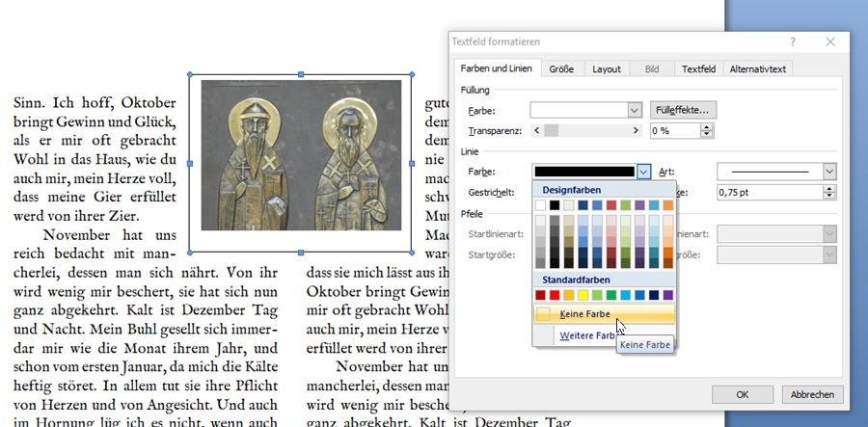Pick the yellow standard color swatch

click(x=583, y=295)
